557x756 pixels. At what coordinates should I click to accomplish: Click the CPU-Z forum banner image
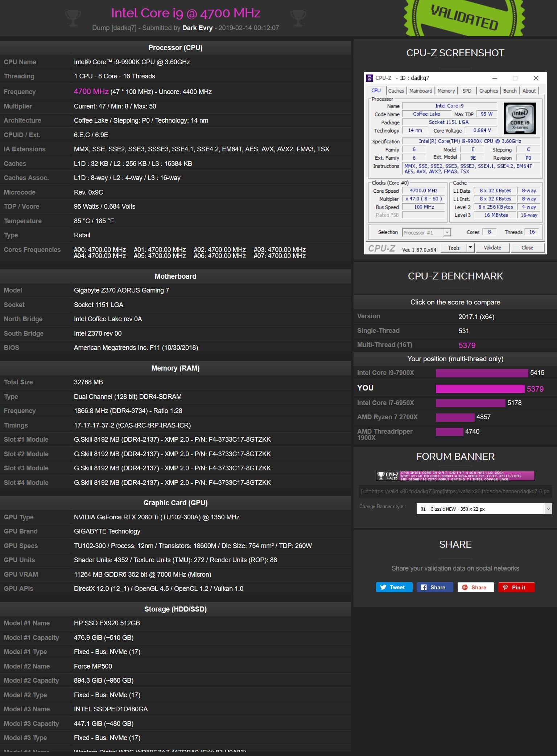tap(455, 476)
